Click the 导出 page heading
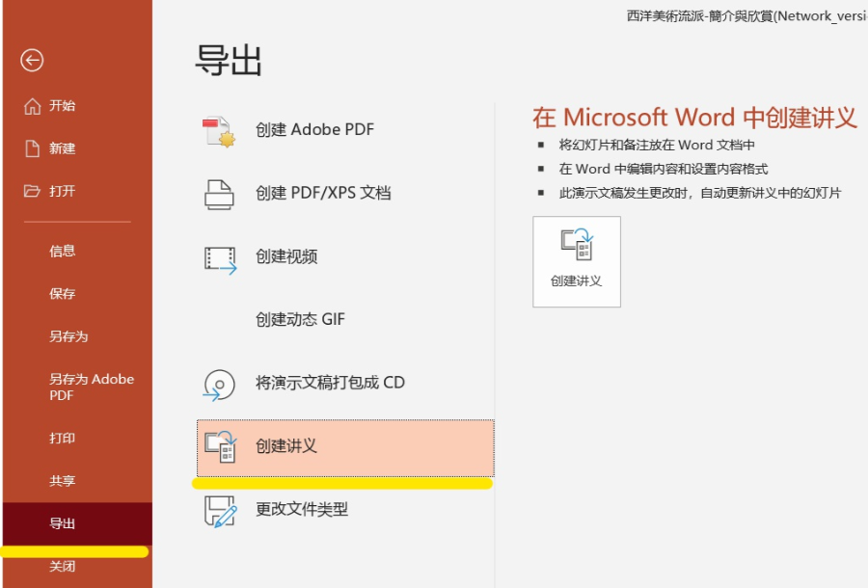The width and height of the screenshot is (868, 588). click(228, 60)
